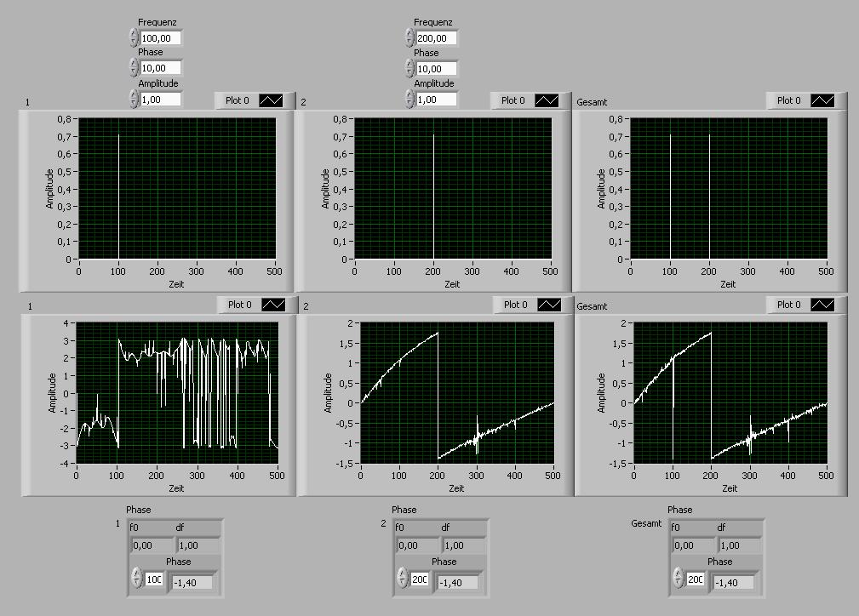Click the Plot 0 legend label of upper graph 1

tap(238, 100)
